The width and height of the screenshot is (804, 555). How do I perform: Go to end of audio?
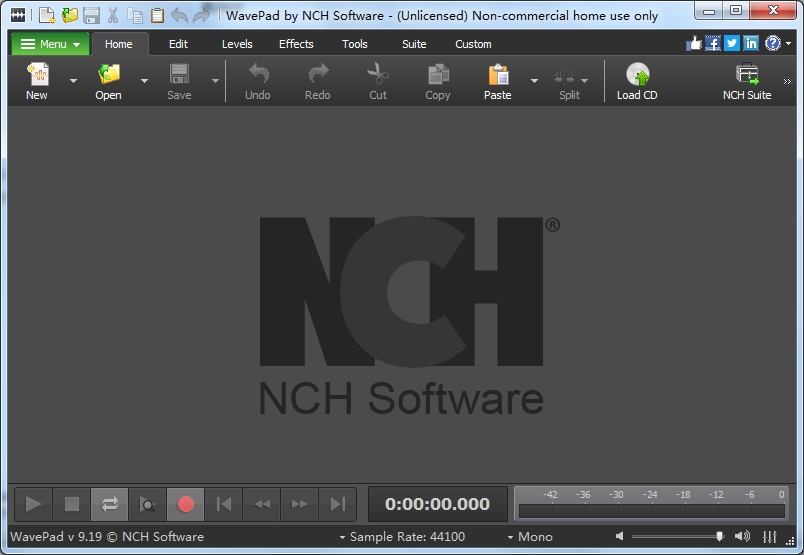(337, 504)
